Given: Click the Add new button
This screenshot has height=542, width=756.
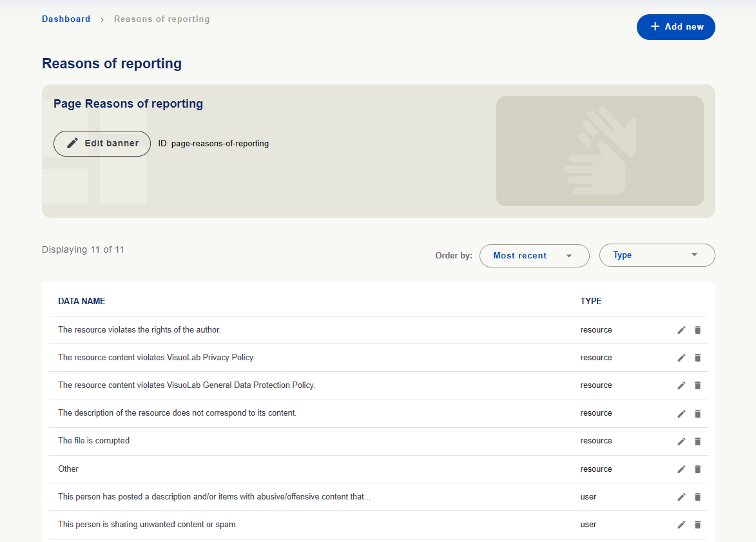Looking at the screenshot, I should 675,27.
